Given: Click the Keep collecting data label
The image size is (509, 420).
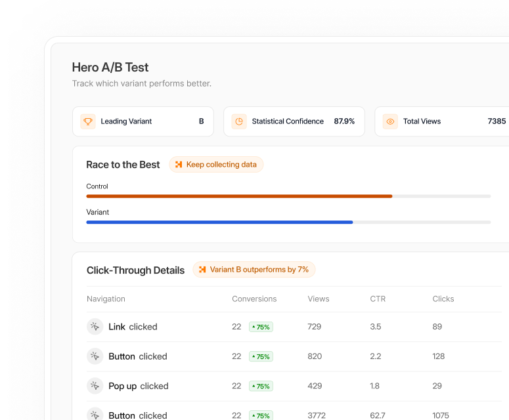Looking at the screenshot, I should click(x=221, y=165).
